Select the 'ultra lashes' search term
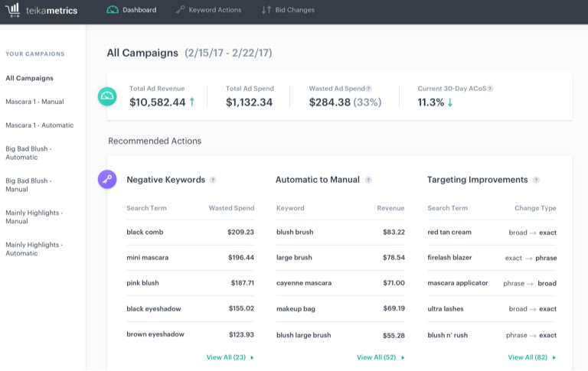Image resolution: width=588 pixels, height=371 pixels. tap(446, 309)
